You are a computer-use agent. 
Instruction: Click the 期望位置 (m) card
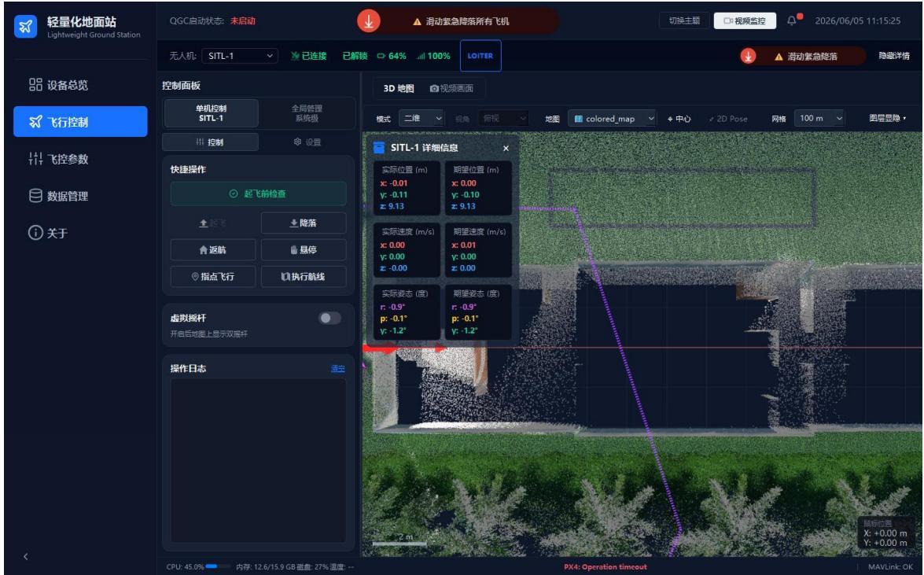coord(478,188)
